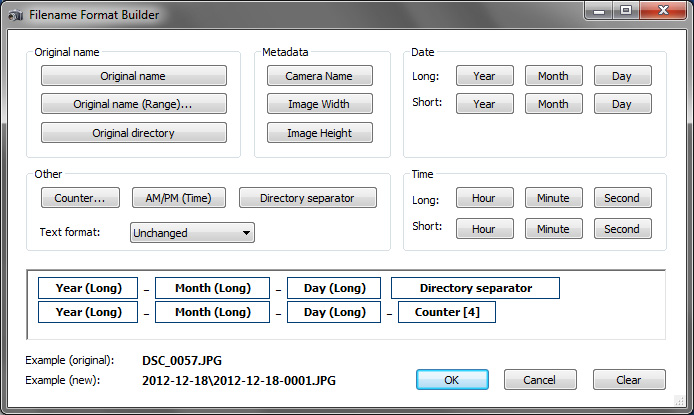
Task: Click the Short date Month button
Action: [553, 104]
